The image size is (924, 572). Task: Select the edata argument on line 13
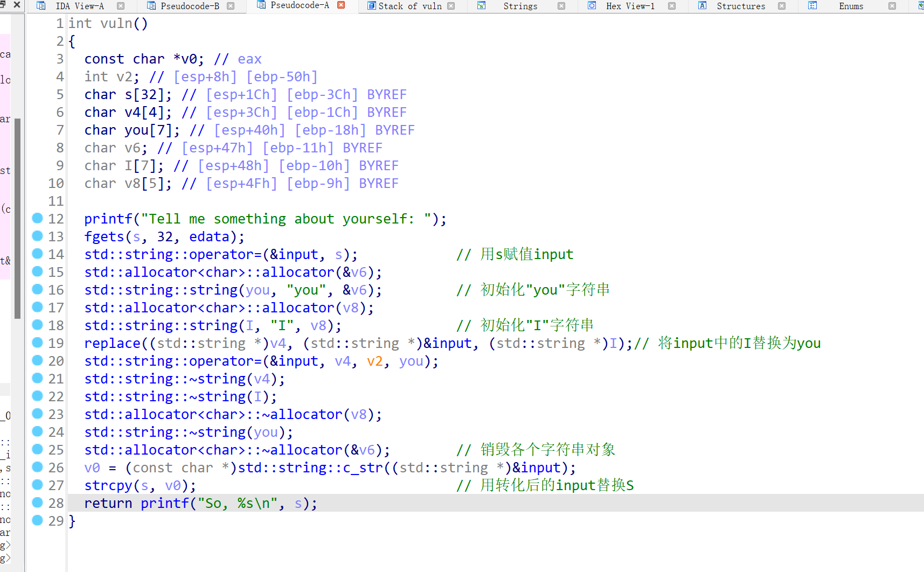tap(210, 237)
